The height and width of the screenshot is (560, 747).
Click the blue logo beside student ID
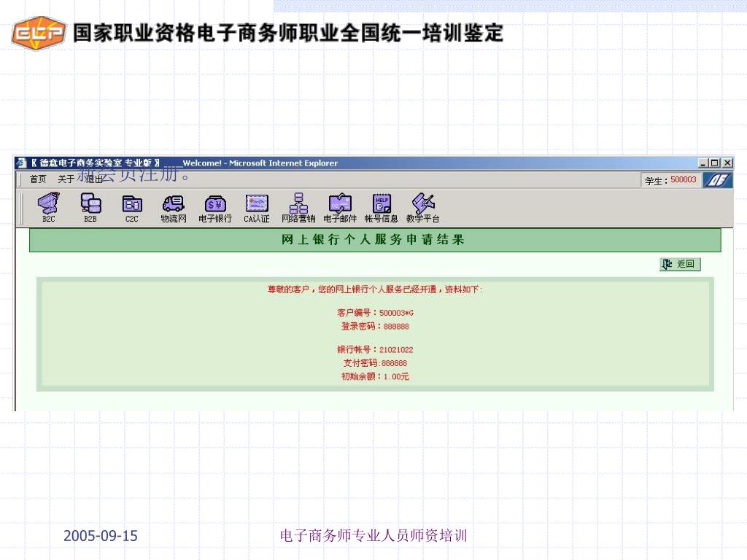[718, 180]
